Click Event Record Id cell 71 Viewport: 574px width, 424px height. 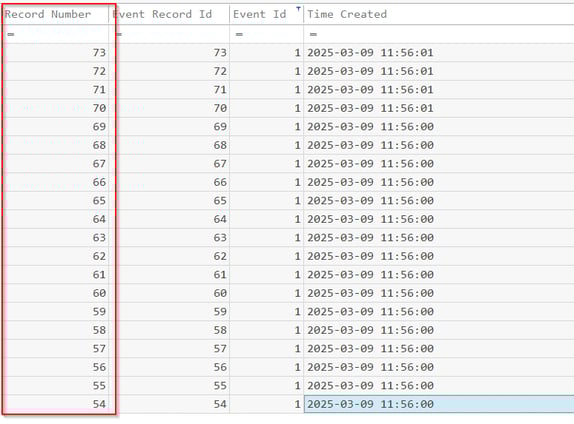coord(169,90)
